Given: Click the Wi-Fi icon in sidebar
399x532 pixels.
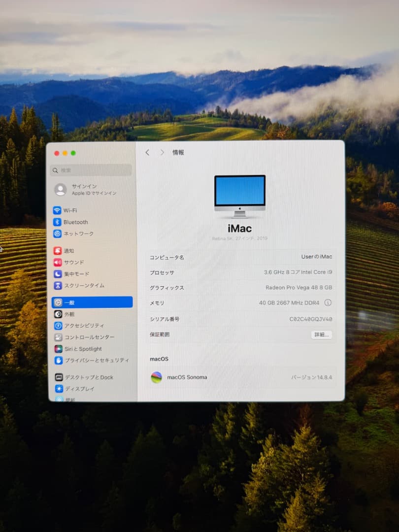Looking at the screenshot, I should pos(57,210).
